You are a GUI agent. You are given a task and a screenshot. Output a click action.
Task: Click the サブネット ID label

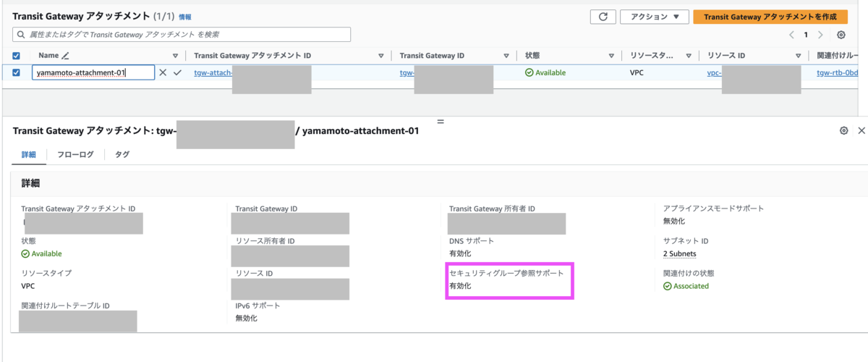[686, 240]
